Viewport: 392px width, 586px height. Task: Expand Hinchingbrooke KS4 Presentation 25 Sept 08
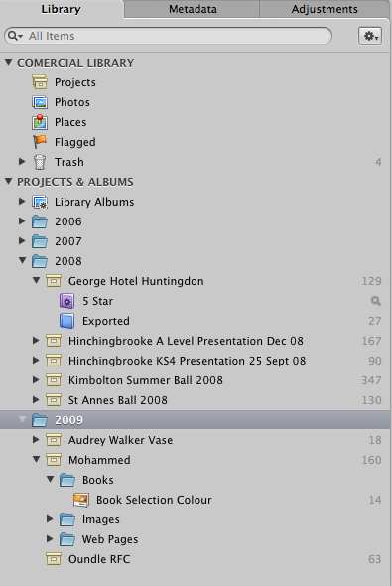(36, 360)
